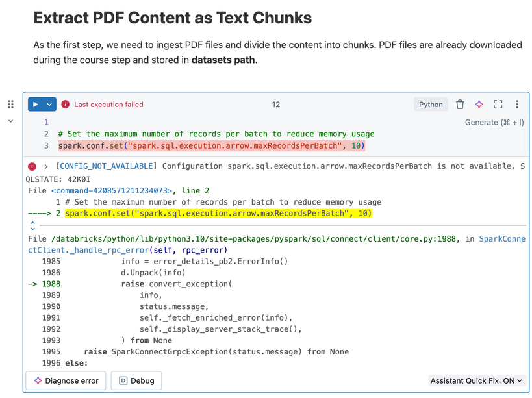This screenshot has height=398, width=532.
Task: Click the Debug button
Action: pos(136,380)
